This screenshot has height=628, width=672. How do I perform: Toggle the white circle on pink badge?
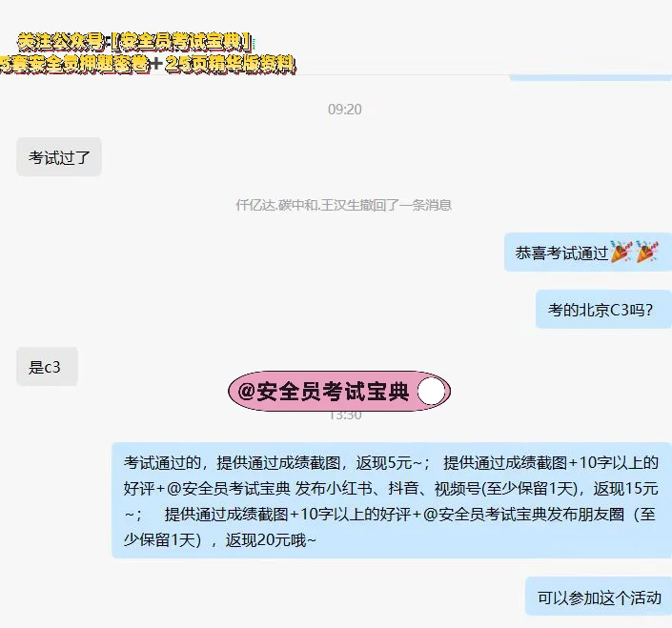coord(431,392)
